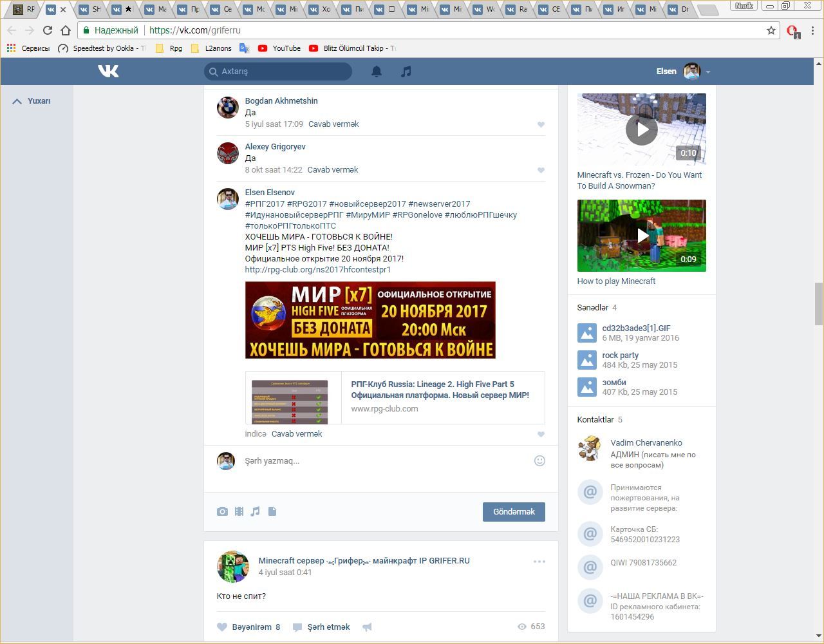Expand Elsen account dropdown arrow

coord(707,72)
